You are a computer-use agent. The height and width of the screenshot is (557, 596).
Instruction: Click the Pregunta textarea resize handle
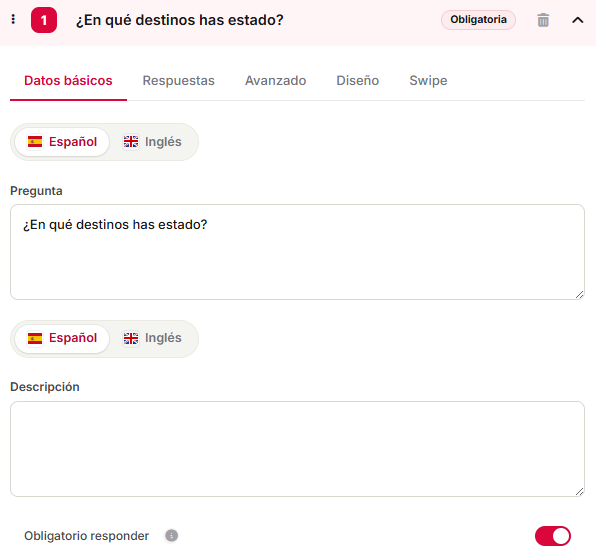[x=579, y=295]
